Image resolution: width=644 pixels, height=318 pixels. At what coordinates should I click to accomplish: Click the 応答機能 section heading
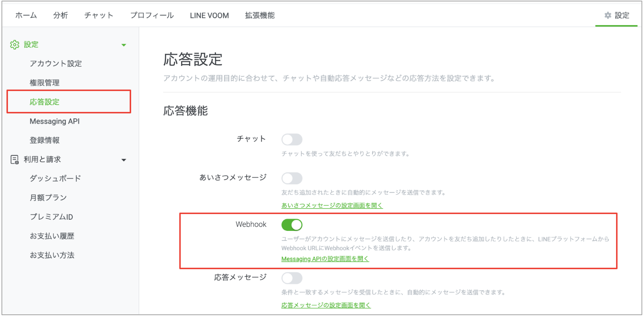pyautogui.click(x=186, y=111)
